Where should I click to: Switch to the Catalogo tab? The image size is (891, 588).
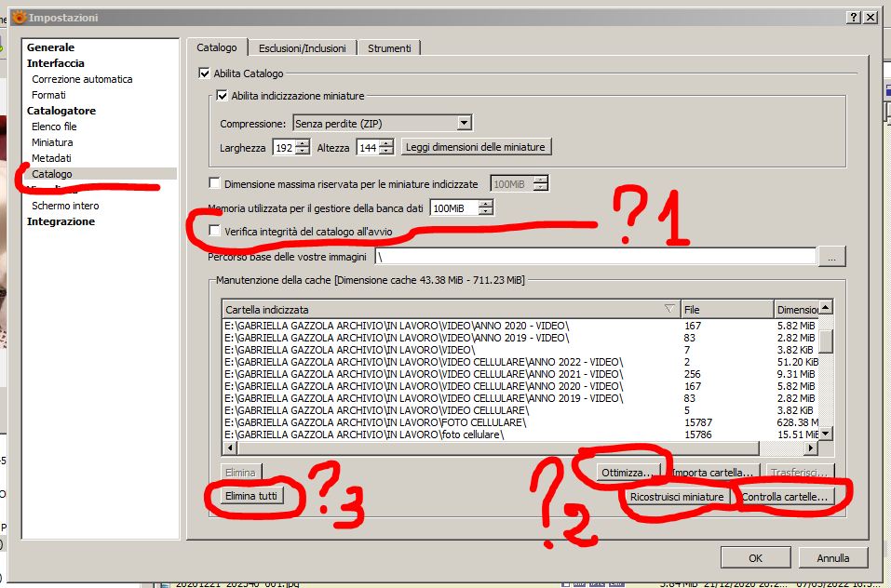[217, 47]
